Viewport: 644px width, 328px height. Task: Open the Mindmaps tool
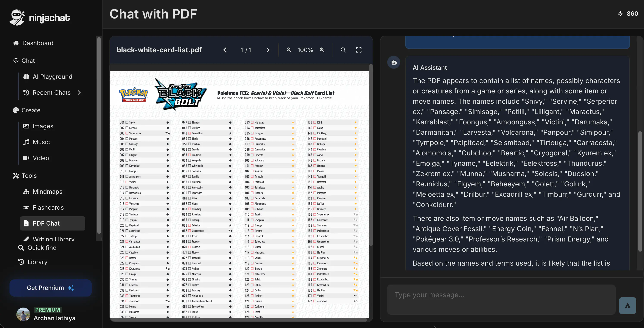(x=47, y=192)
